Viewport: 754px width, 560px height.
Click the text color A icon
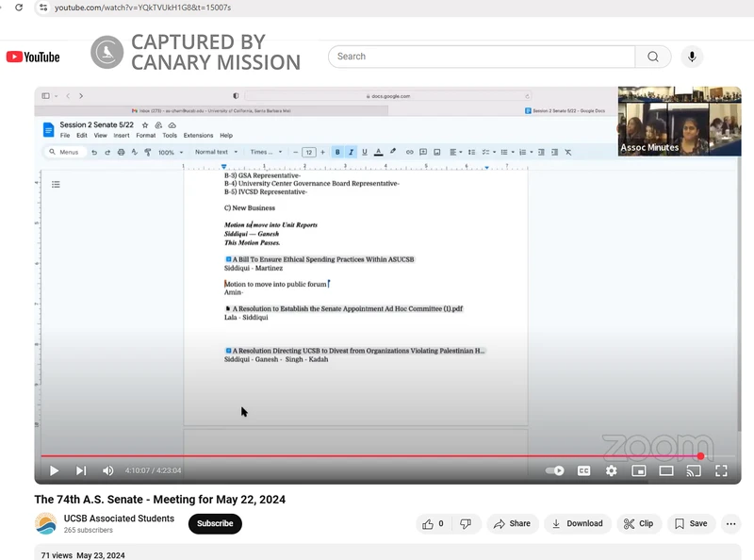click(x=379, y=152)
